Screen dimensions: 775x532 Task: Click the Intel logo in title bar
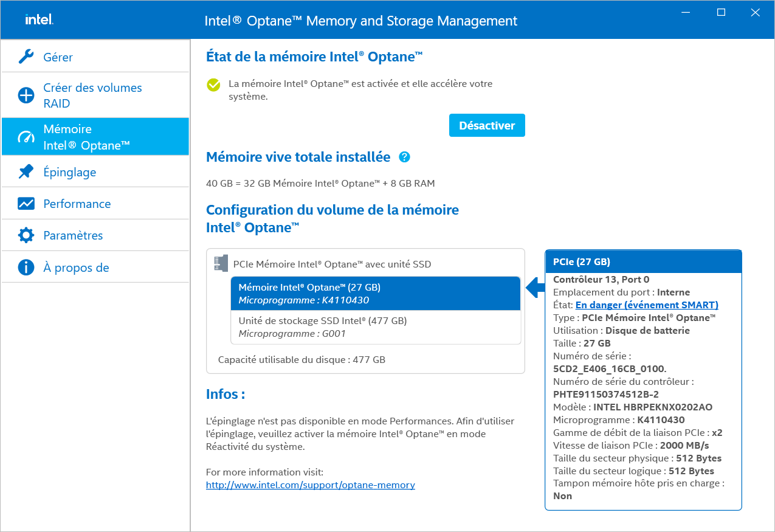coord(39,19)
